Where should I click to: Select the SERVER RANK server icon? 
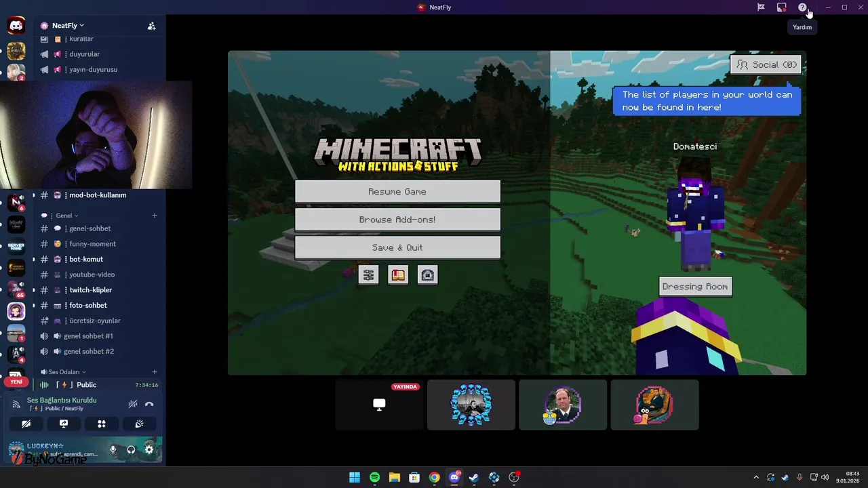pyautogui.click(x=16, y=247)
